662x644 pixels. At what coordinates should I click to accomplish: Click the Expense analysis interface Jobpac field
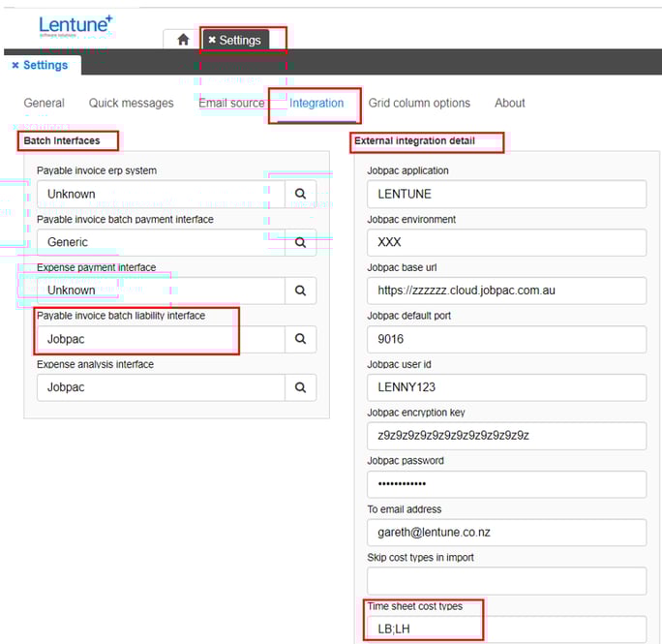pos(161,387)
